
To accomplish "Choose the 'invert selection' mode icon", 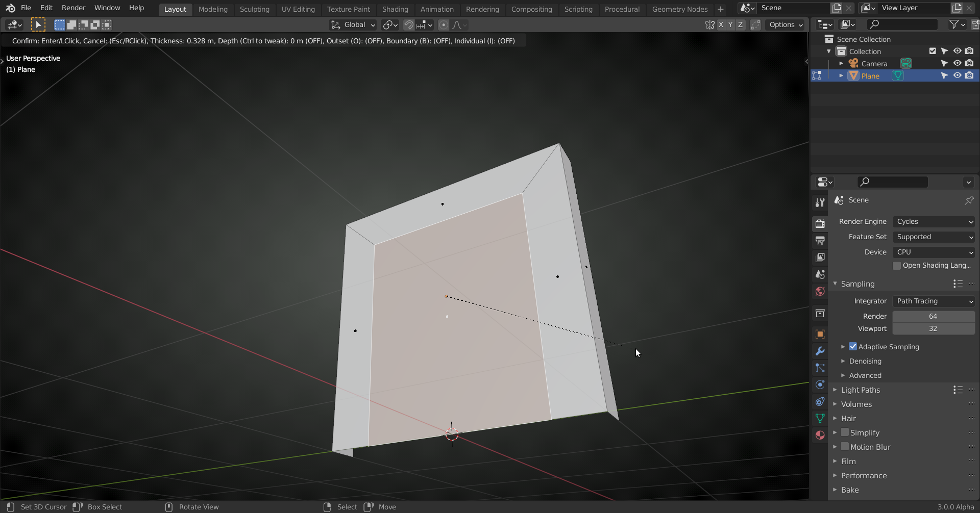I will [x=95, y=24].
